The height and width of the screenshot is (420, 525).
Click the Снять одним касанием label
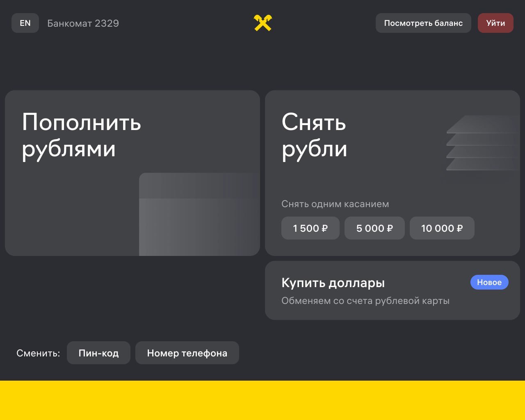pyautogui.click(x=335, y=204)
